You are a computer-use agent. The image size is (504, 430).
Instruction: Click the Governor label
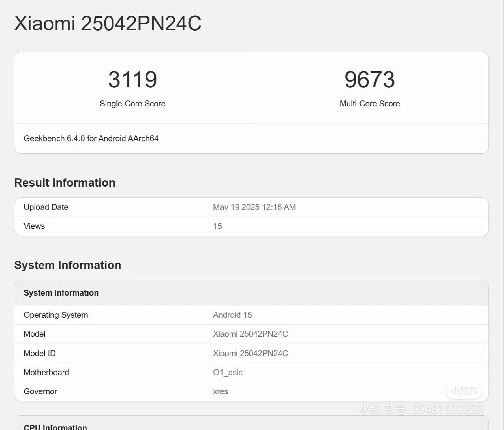point(41,391)
